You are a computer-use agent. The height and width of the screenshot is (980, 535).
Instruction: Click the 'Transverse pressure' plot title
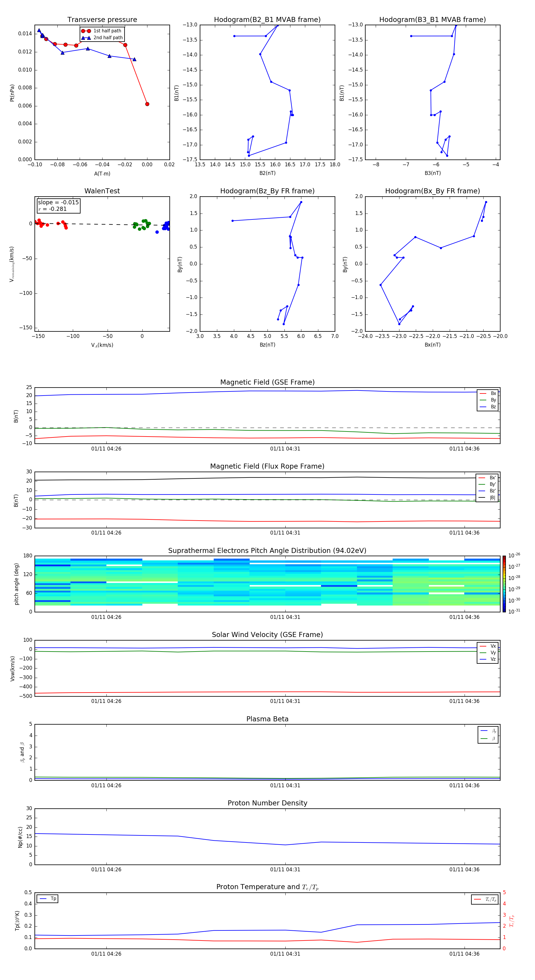coord(102,19)
